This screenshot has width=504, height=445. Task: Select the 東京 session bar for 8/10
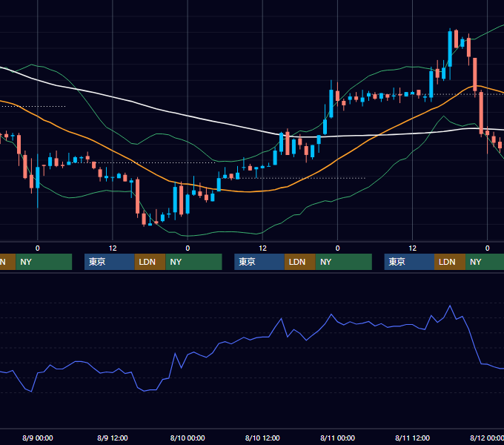click(x=259, y=262)
